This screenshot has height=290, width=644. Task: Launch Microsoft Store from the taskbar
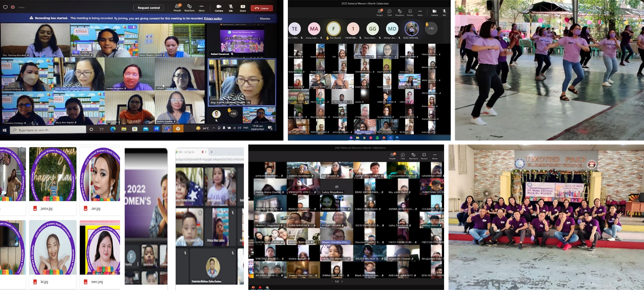pyautogui.click(x=135, y=129)
